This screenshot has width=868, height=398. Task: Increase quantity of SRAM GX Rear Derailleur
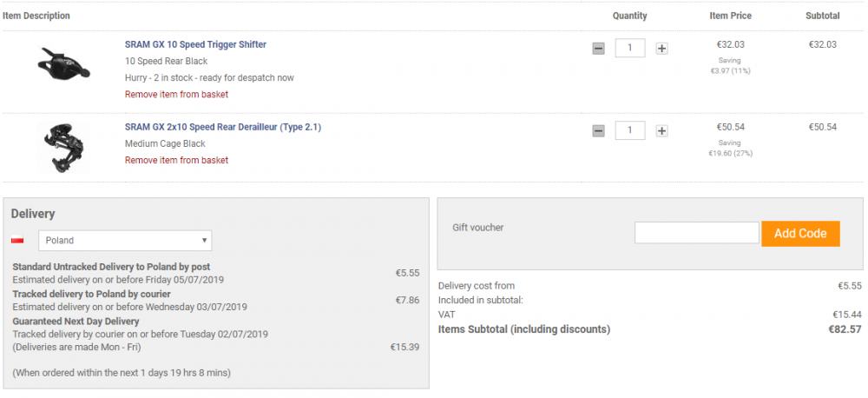661,131
